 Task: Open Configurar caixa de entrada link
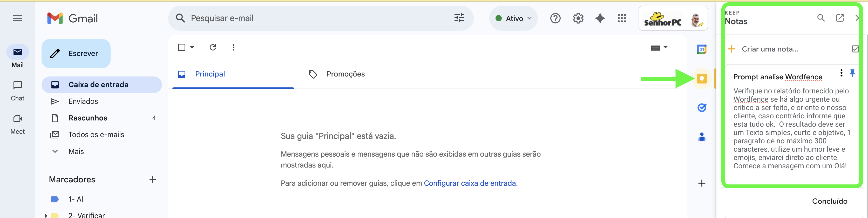pos(469,183)
